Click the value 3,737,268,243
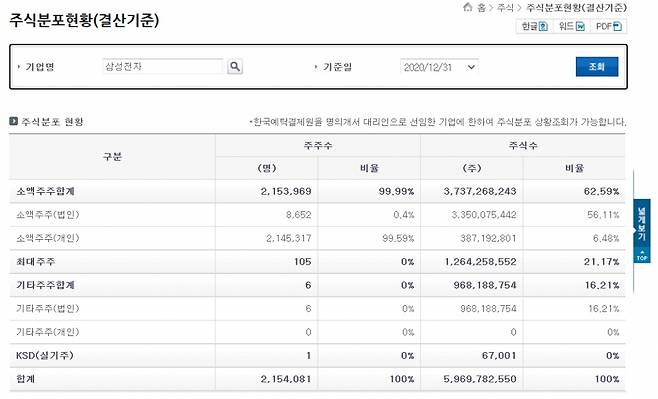 [x=480, y=191]
